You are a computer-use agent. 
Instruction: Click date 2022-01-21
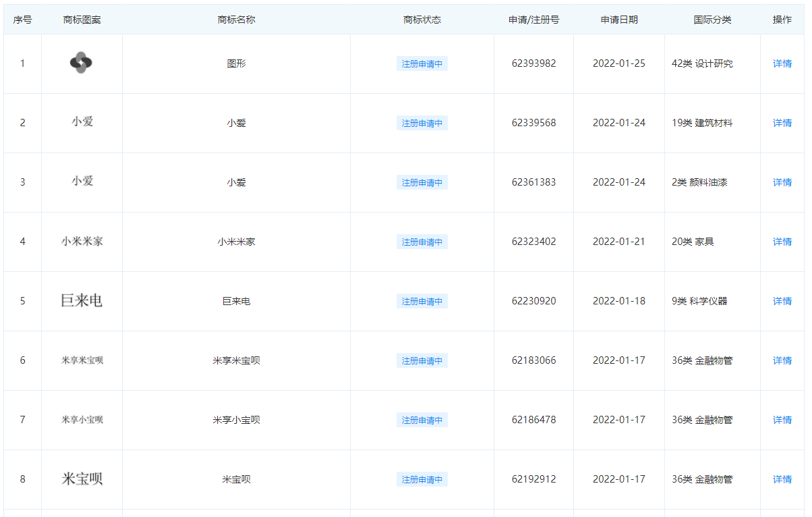619,242
